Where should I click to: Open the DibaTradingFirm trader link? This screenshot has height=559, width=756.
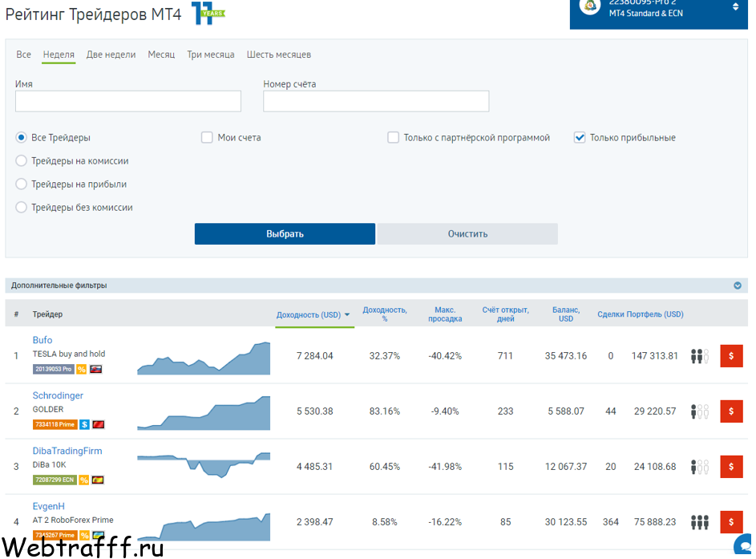click(x=67, y=451)
